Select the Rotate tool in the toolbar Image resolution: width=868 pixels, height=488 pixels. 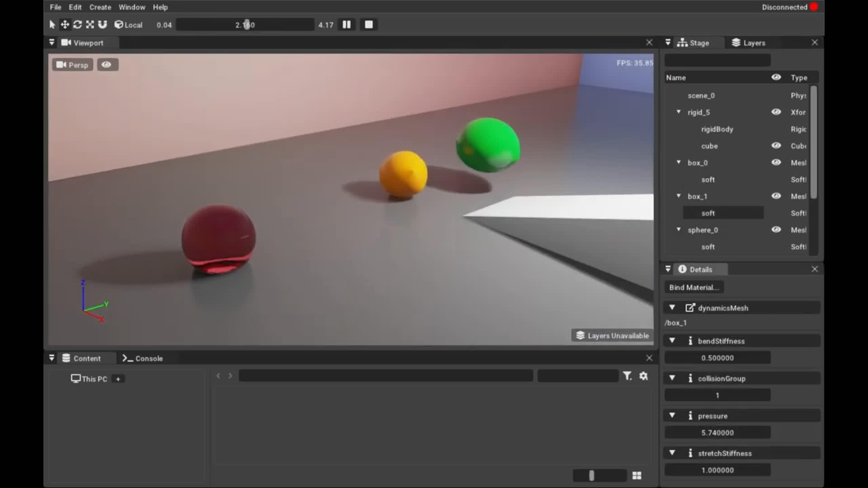point(77,24)
